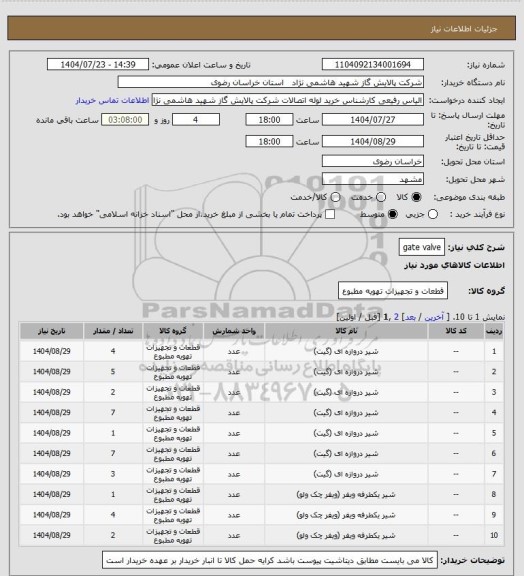Viewport: 524px width, 576px height.
Task: Click quantity 5 in row 2
Action: (x=113, y=372)
